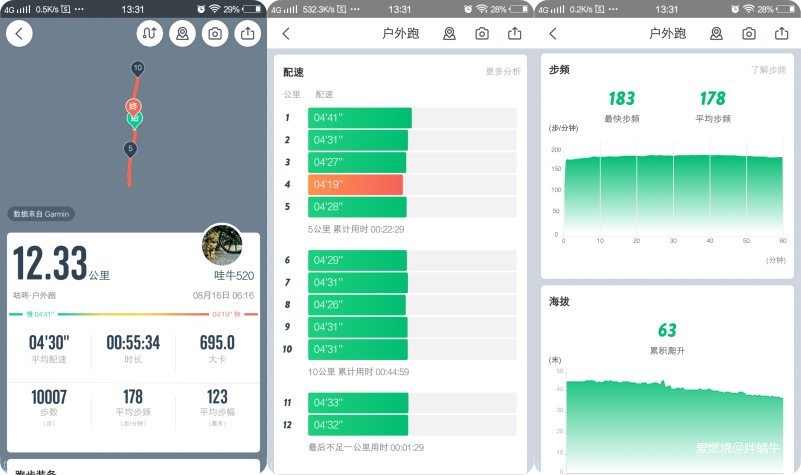Open the 更多分析 link
The height and width of the screenshot is (475, 801).
click(502, 72)
